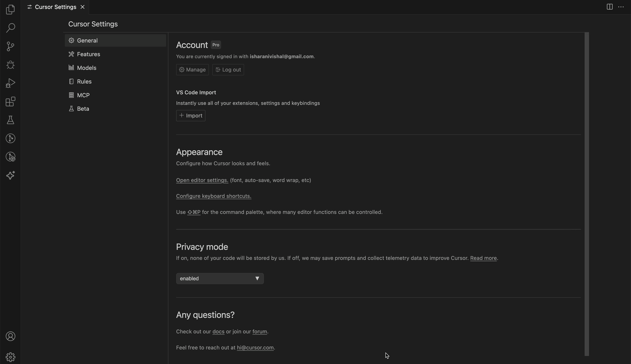Open the AI sparkle icon in activity bar
The image size is (631, 364).
pyautogui.click(x=10, y=175)
